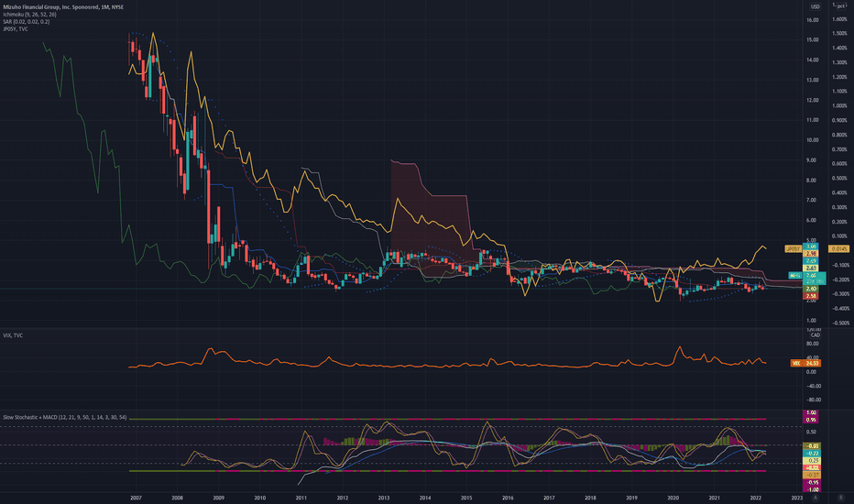Toggle auto scale 'A' button at bottom right
Screen dimensions: 854x504
point(816,498)
